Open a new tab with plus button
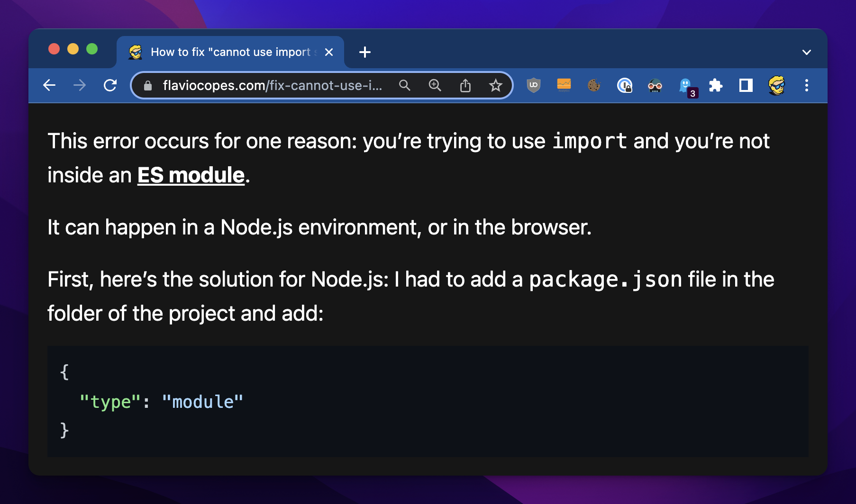Image resolution: width=856 pixels, height=504 pixels. 364,52
